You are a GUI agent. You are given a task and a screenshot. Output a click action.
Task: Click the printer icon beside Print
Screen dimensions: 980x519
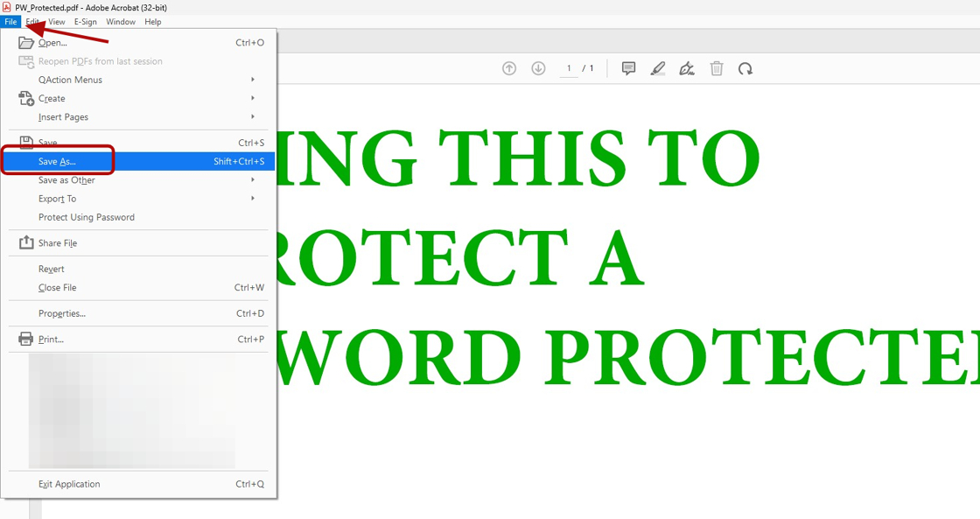[25, 340]
